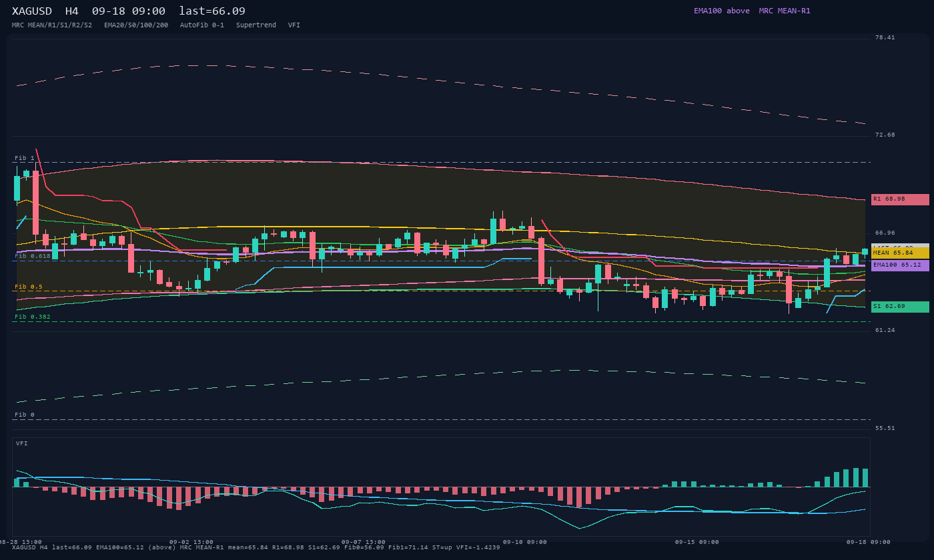The image size is (934, 560).
Task: Select the Fib 0.618 level label
Action: [x=33, y=256]
